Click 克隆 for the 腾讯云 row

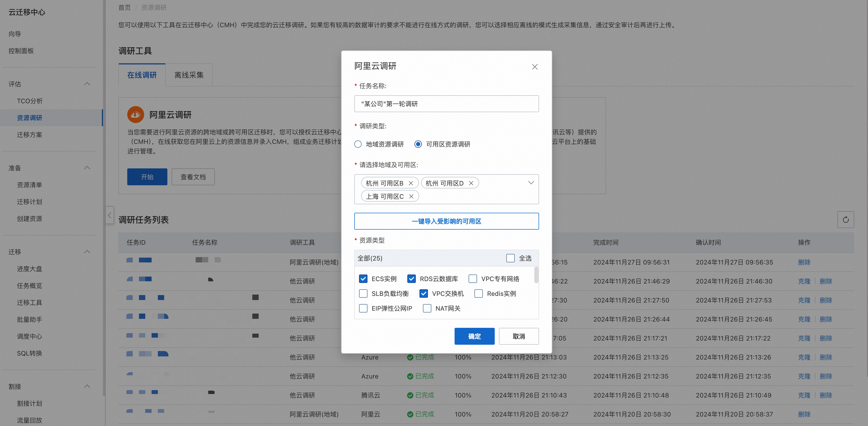point(804,395)
